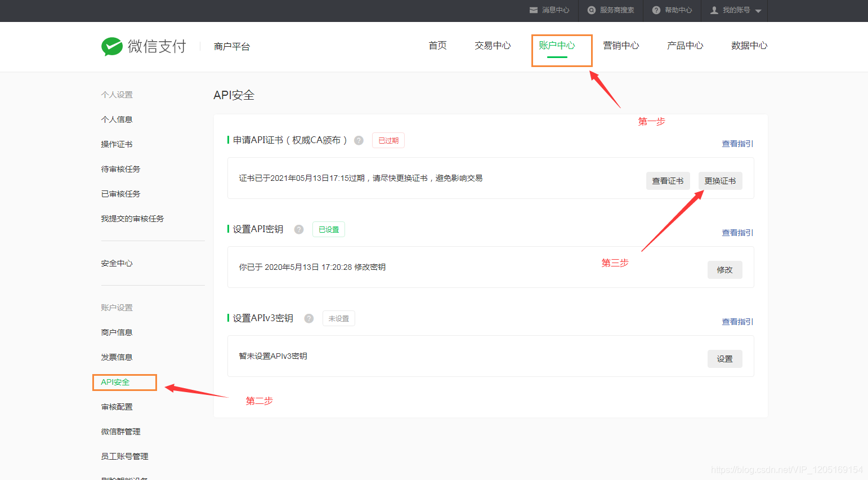
Task: Select API安全 in sidebar
Action: pyautogui.click(x=115, y=382)
